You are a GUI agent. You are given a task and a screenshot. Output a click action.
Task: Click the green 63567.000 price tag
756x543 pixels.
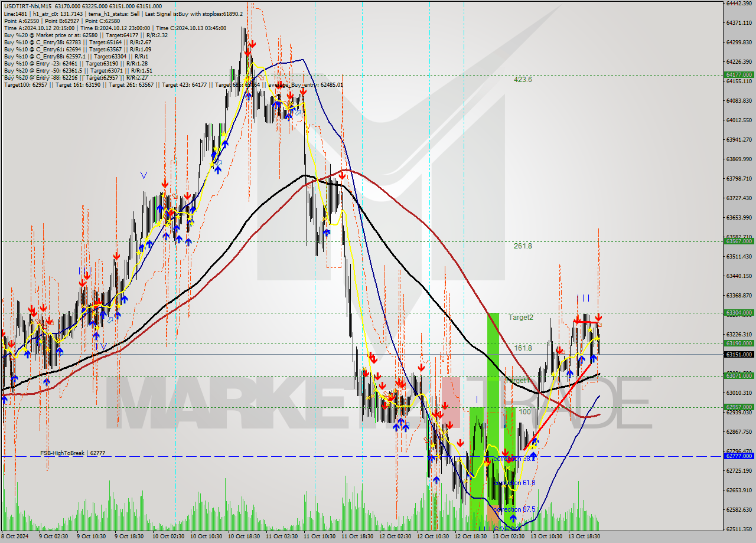[x=738, y=241]
